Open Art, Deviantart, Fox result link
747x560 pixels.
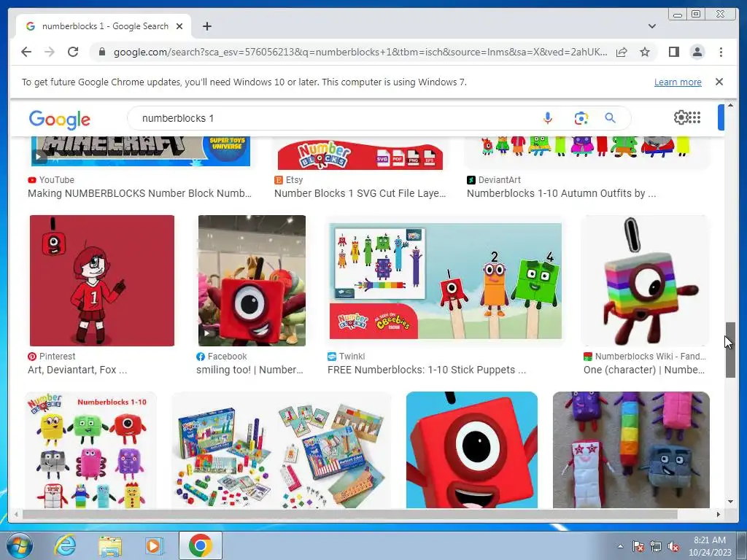(77, 370)
